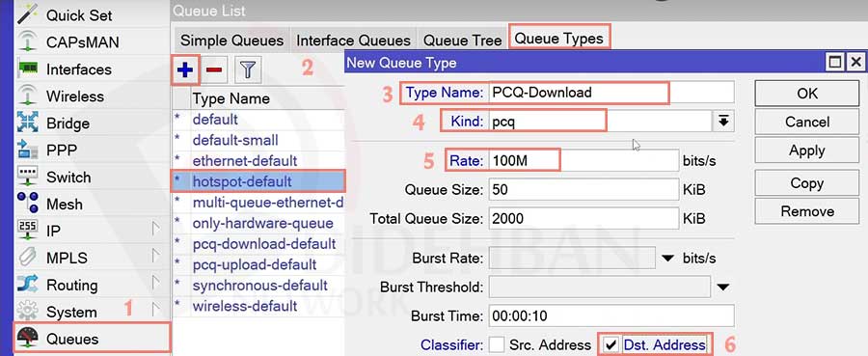Expand the Routing submenu arrow
The image size is (868, 356).
pyautogui.click(x=156, y=283)
